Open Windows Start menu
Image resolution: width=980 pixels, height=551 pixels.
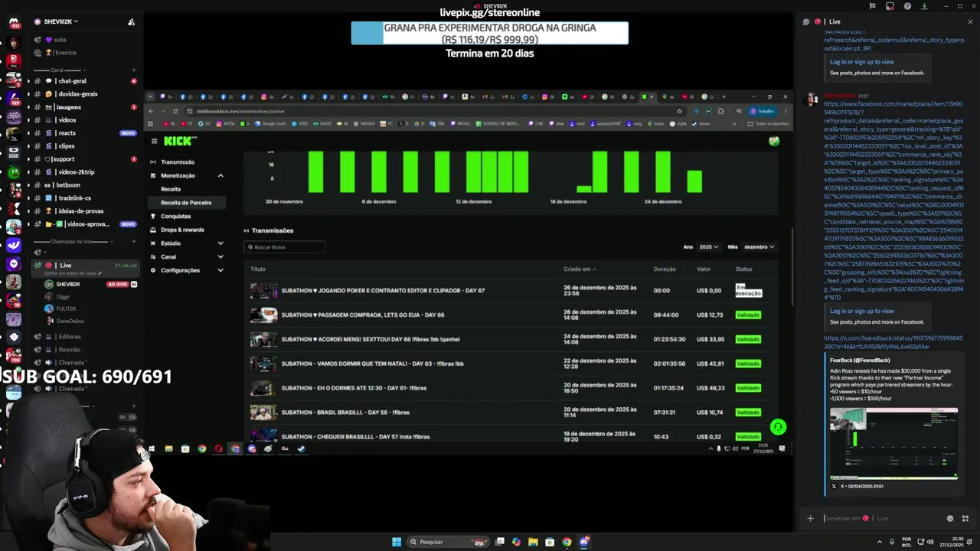click(x=397, y=542)
